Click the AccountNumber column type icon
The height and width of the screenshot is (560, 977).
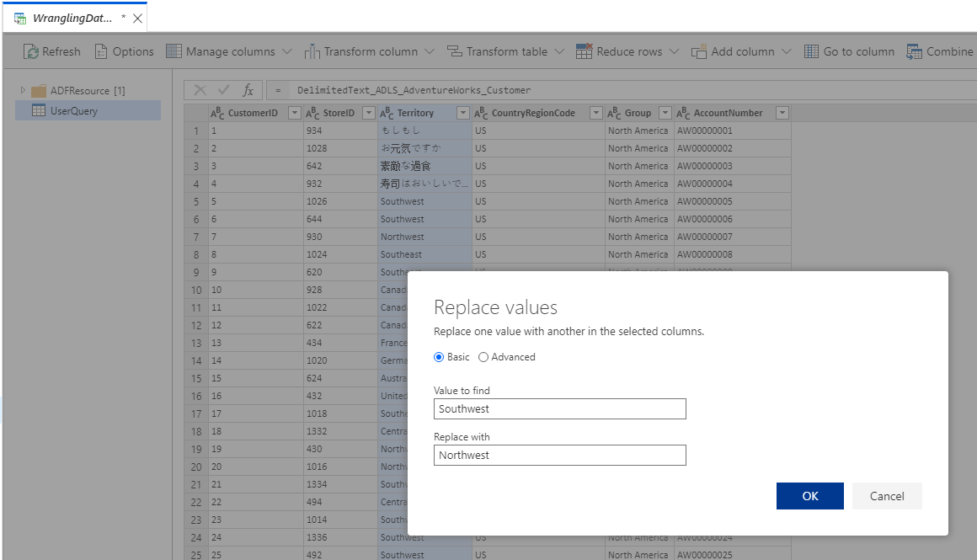684,113
